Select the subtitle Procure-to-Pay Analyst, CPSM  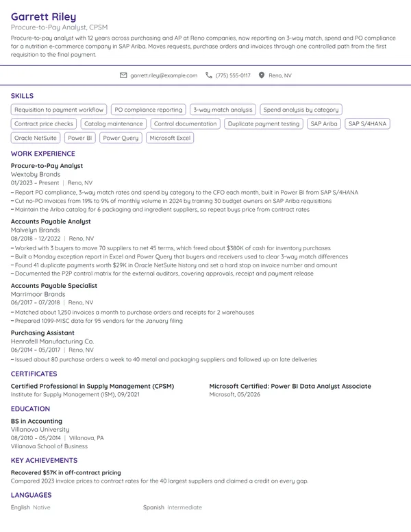coord(59,27)
